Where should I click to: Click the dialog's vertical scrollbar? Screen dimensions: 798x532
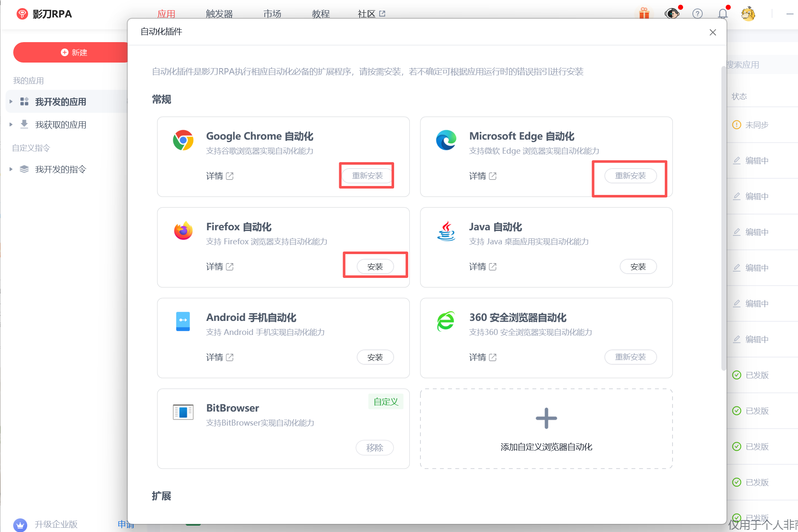click(724, 218)
